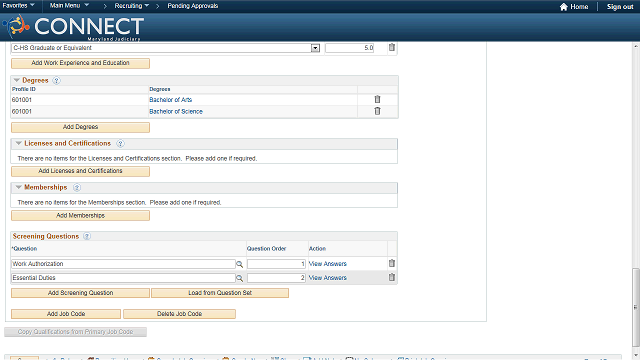640x360 pixels.
Task: Open the Main Menu dropdown
Action: click(69, 6)
